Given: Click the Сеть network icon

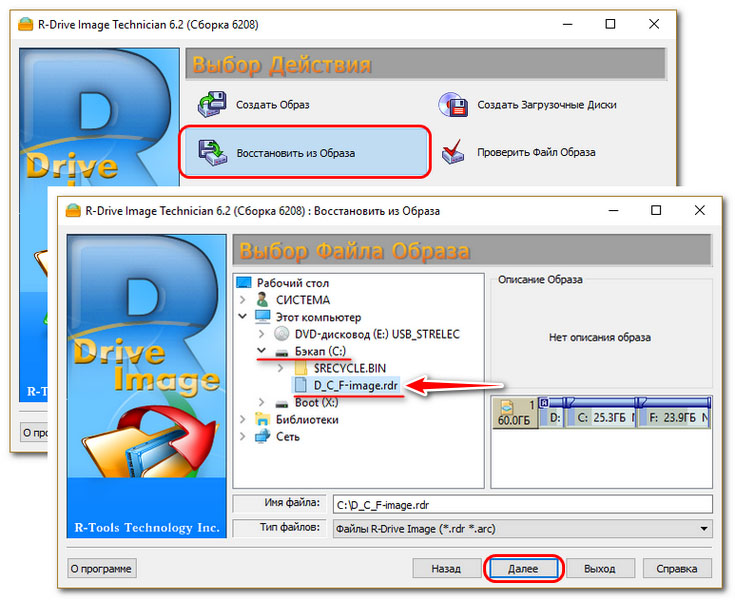Looking at the screenshot, I should 262,436.
